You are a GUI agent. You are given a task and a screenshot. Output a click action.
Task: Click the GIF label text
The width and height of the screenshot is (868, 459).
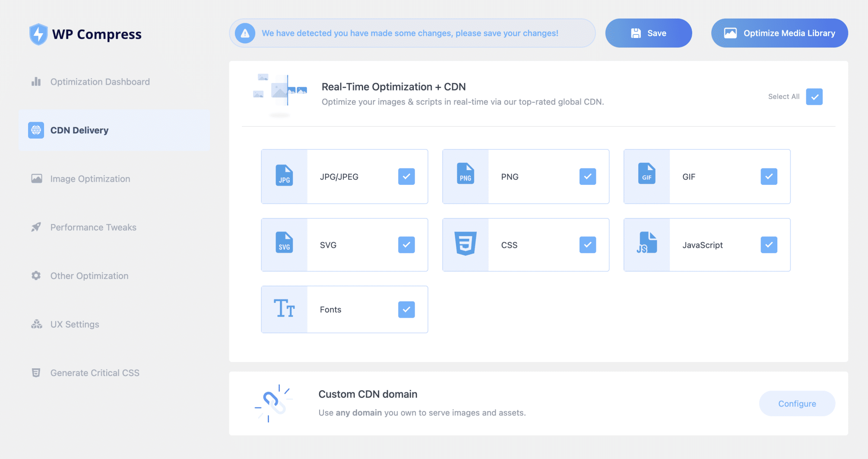point(689,177)
